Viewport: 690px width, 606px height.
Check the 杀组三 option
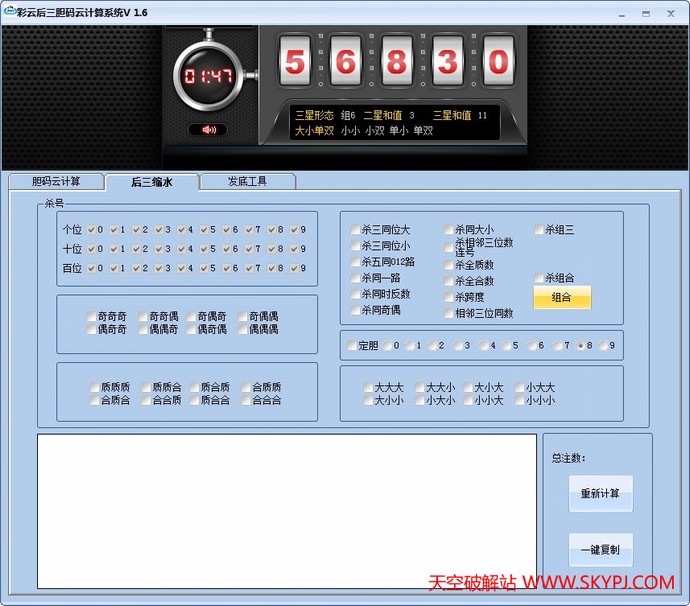point(540,230)
